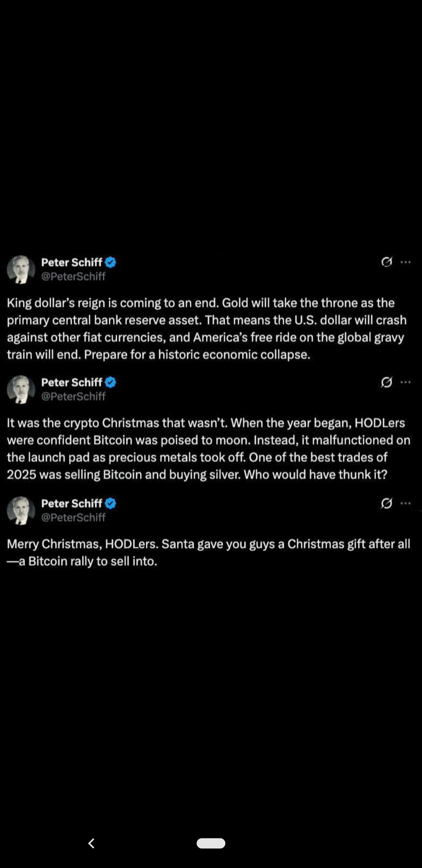Tap verified badge on the crypto Christmas tweet
The height and width of the screenshot is (868, 422).
[110, 382]
